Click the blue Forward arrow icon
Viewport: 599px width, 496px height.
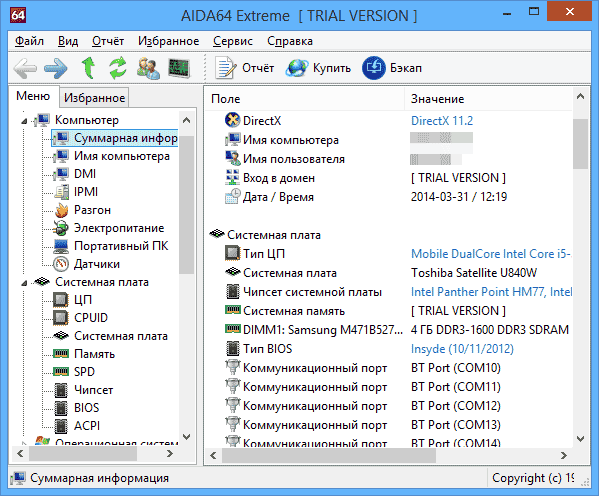coord(55,69)
